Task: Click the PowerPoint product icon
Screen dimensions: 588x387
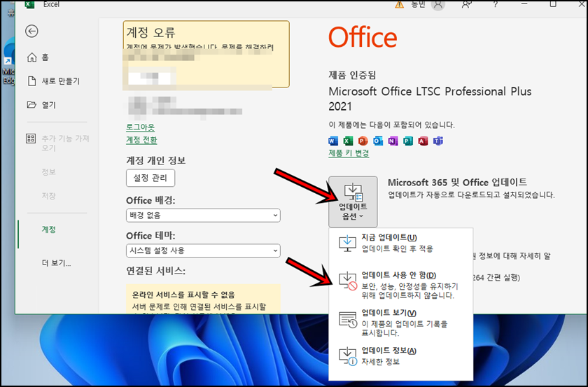Action: point(363,141)
